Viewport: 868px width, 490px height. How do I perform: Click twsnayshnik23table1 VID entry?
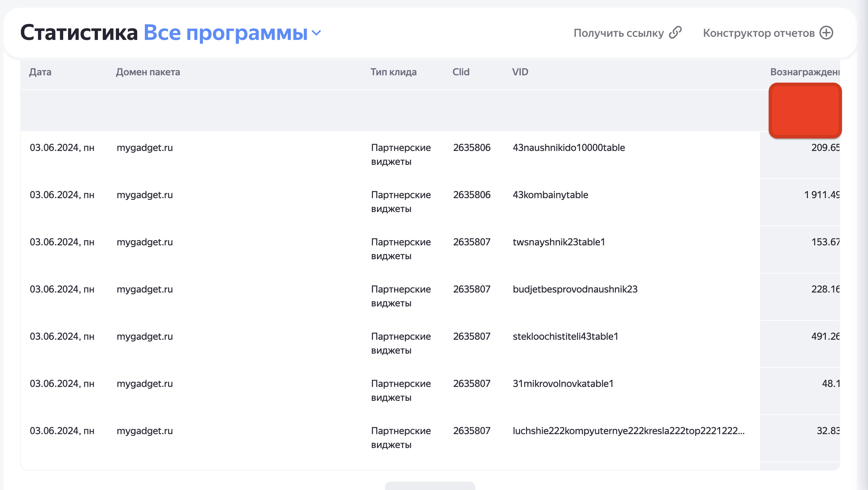[559, 242]
